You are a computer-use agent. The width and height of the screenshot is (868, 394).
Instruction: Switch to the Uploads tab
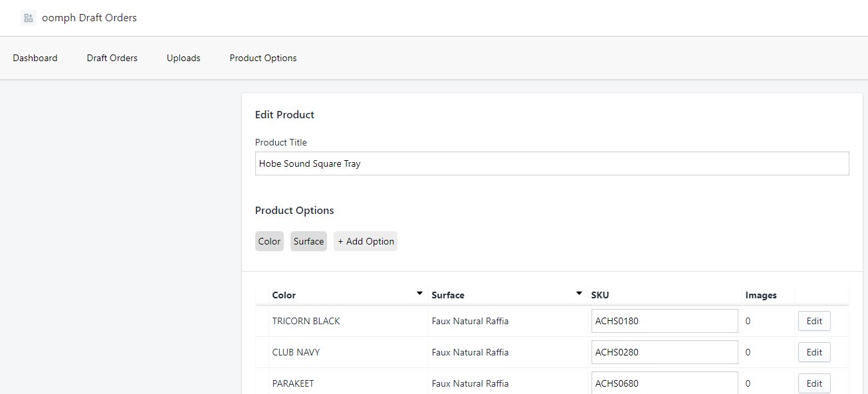(x=183, y=58)
